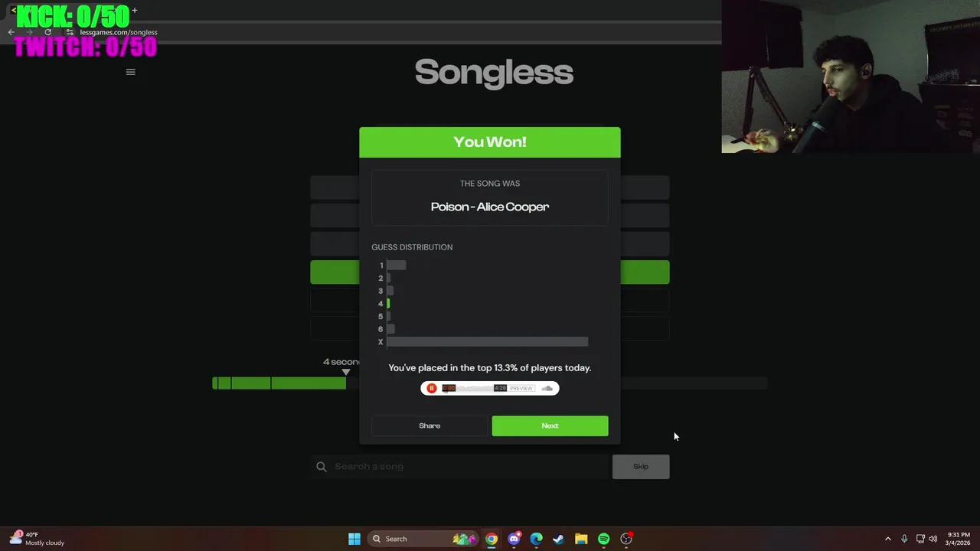This screenshot has height=551, width=980.
Task: Click the 'Poison - Alice Cooper' song title
Action: (490, 207)
